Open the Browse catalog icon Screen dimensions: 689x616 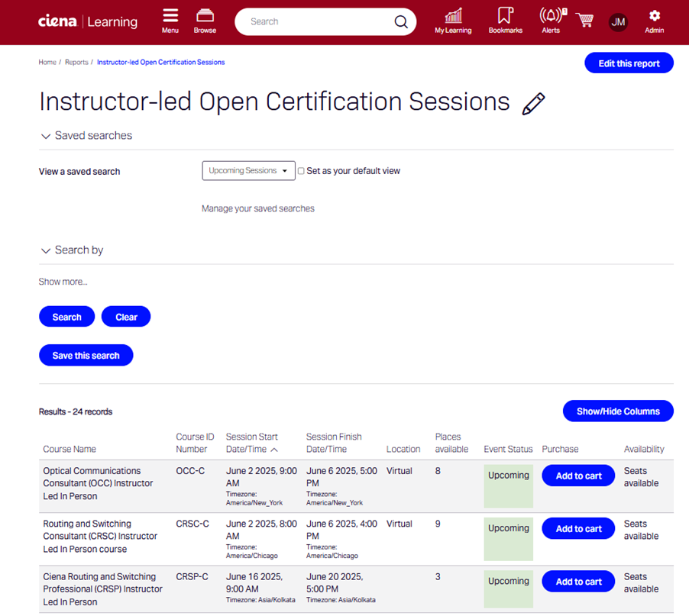point(205,21)
